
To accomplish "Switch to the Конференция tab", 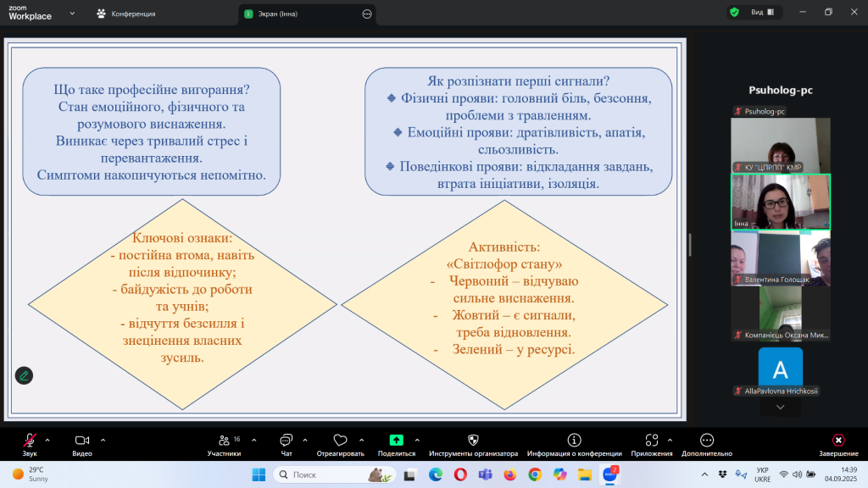I will [125, 14].
